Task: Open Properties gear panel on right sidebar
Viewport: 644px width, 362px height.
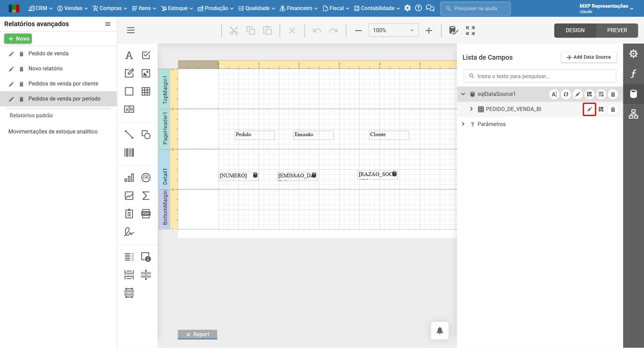Action: click(x=634, y=54)
